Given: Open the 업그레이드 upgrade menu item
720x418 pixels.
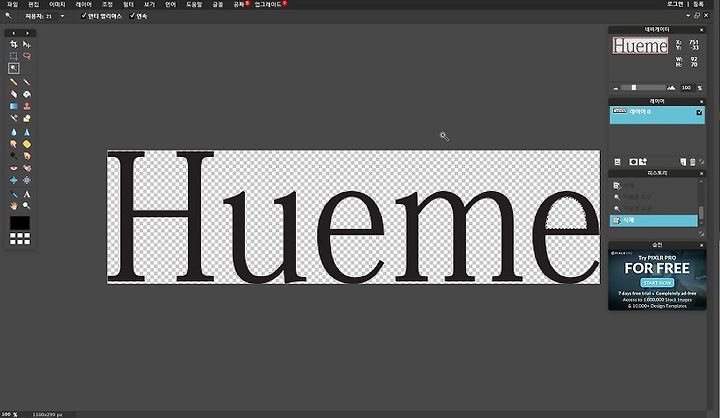Looking at the screenshot, I should pos(268,4).
